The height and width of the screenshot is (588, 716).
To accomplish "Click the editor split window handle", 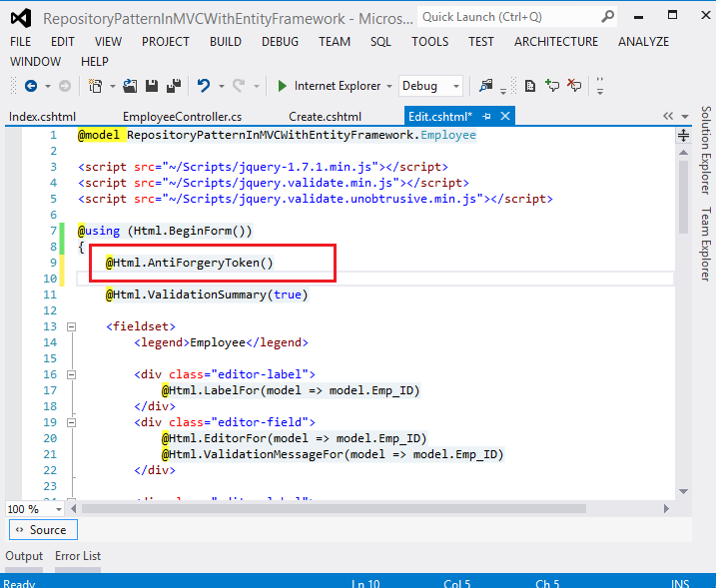I will tap(684, 136).
